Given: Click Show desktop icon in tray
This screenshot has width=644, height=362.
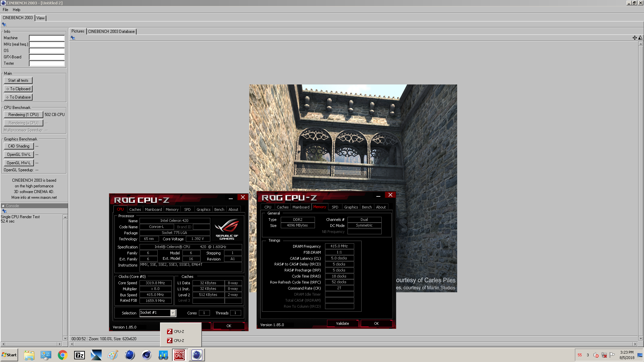Looking at the screenshot, I should 640,355.
